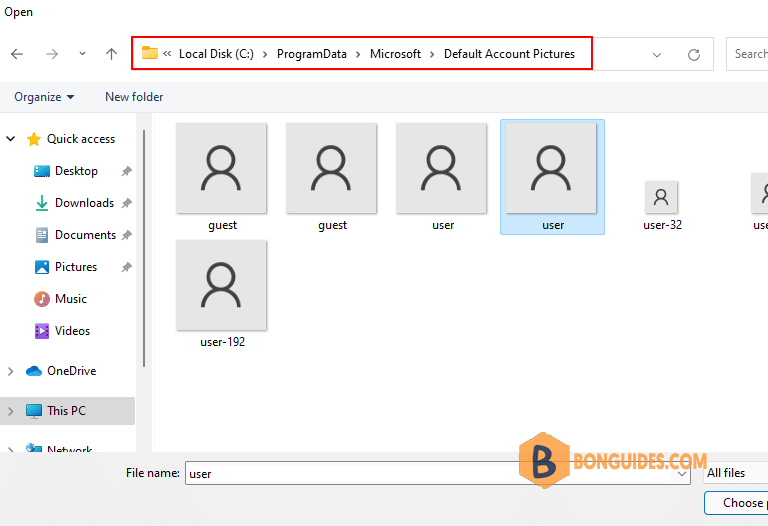Go up one folder level arrow
Screen dimensions: 768x526
[x=112, y=54]
